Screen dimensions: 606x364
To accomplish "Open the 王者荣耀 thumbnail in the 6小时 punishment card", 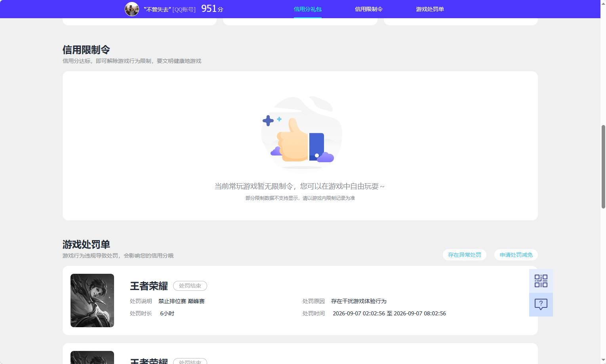I will coord(92,300).
